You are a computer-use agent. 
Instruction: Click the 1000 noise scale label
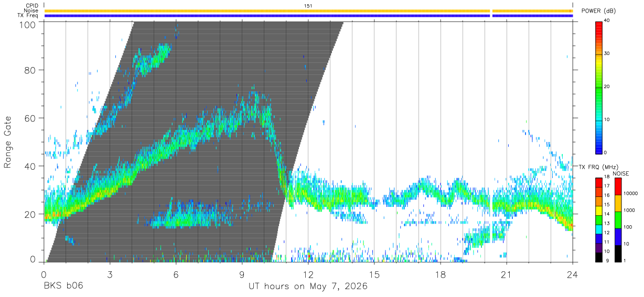tap(629, 211)
